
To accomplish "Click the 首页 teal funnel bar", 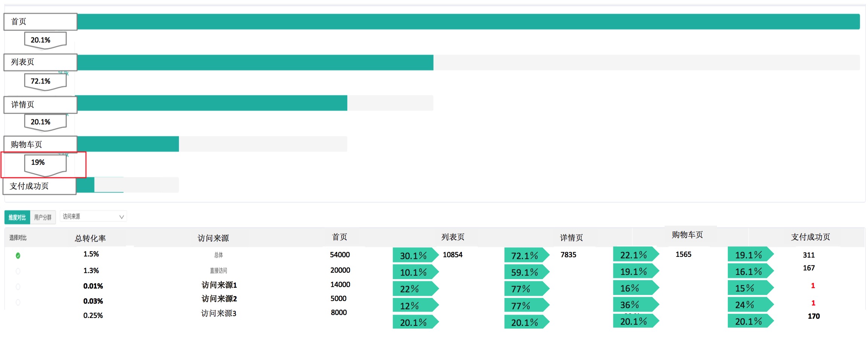I will pos(468,22).
